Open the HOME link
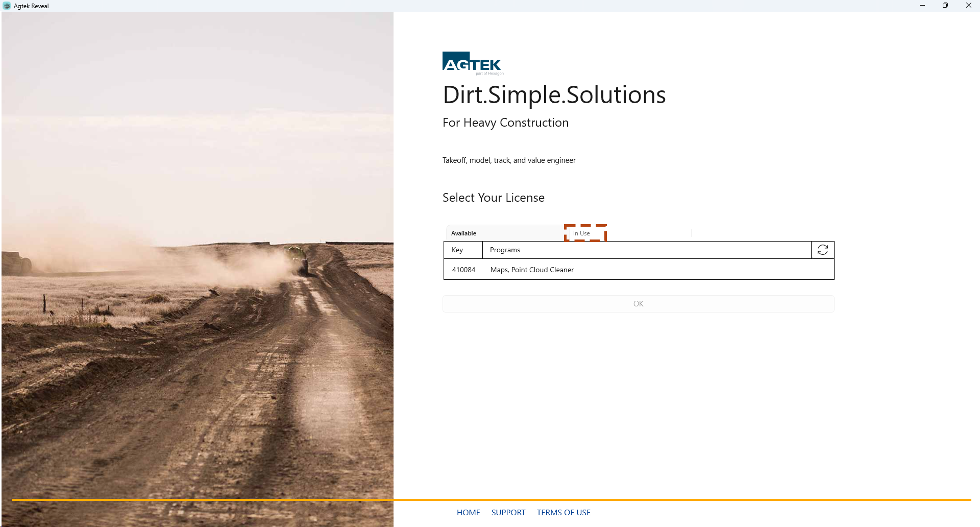 tap(468, 512)
